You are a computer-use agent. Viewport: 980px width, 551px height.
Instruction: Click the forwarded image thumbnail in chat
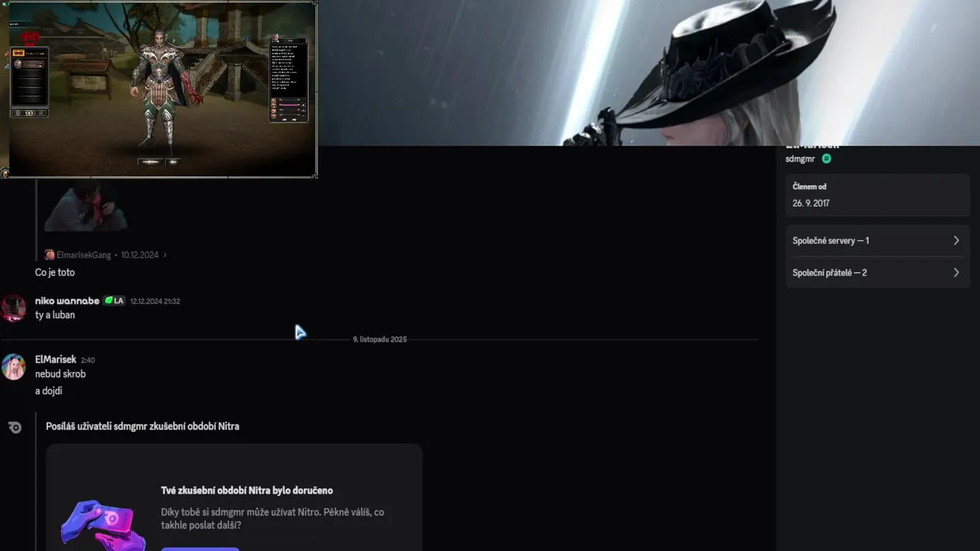pyautogui.click(x=86, y=207)
